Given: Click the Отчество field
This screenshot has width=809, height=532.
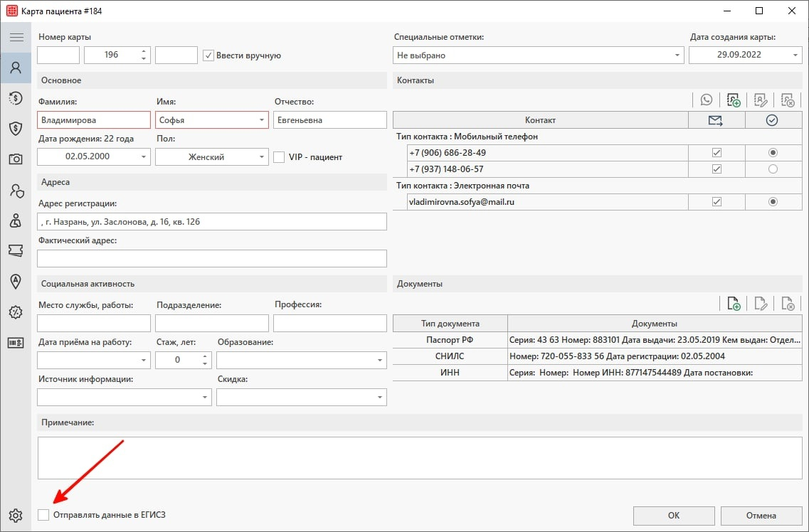Looking at the screenshot, I should [x=329, y=120].
